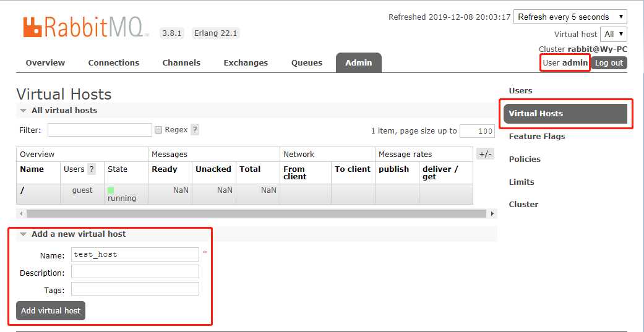Toggle columns with the +/- button

click(486, 155)
